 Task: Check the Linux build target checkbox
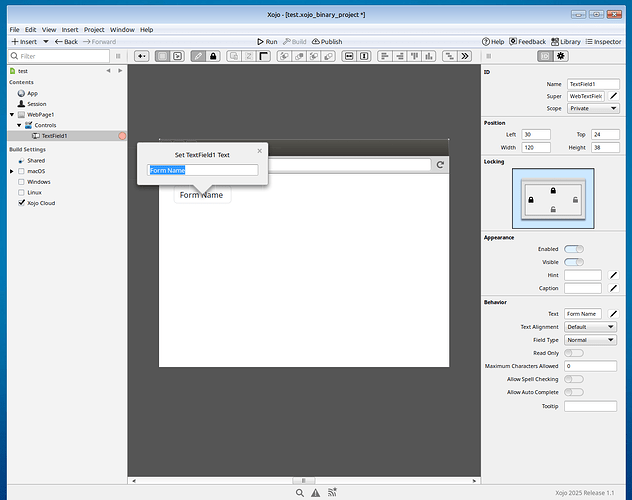(21, 193)
